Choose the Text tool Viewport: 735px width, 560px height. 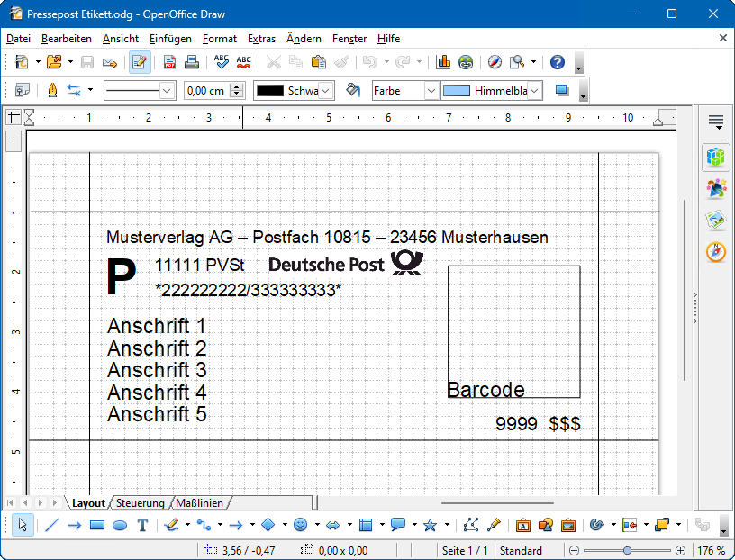(x=141, y=525)
